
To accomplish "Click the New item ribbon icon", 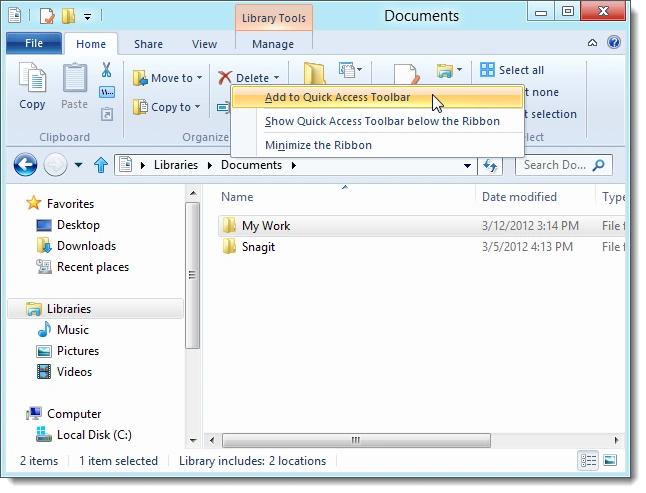I will tap(347, 69).
